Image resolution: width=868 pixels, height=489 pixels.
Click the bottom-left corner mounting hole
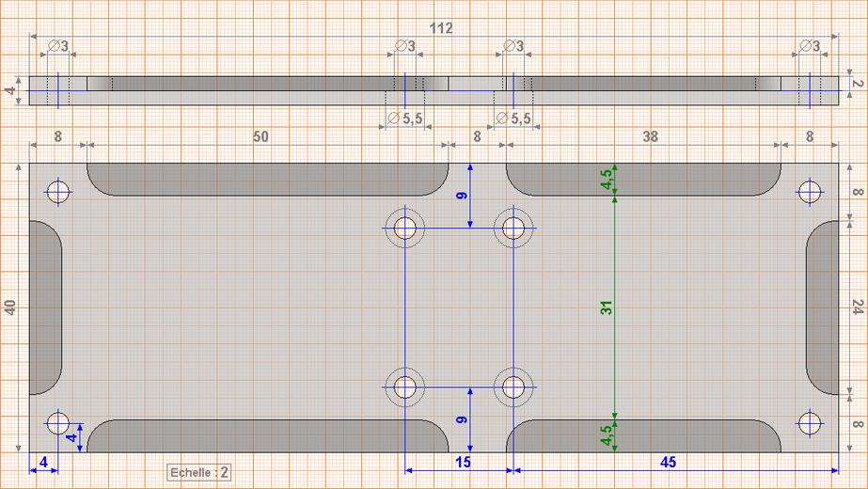point(59,424)
